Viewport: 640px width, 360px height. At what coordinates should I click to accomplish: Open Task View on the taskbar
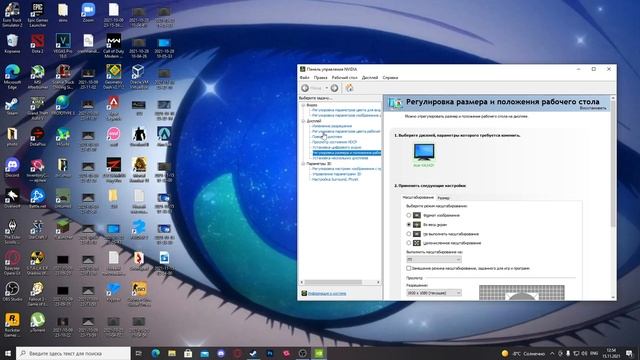coord(138,353)
